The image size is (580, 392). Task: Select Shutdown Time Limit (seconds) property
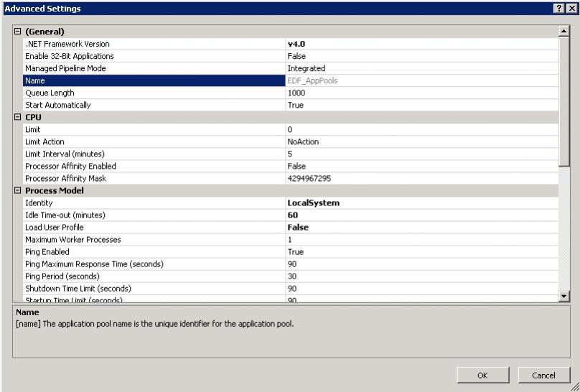tap(154, 288)
